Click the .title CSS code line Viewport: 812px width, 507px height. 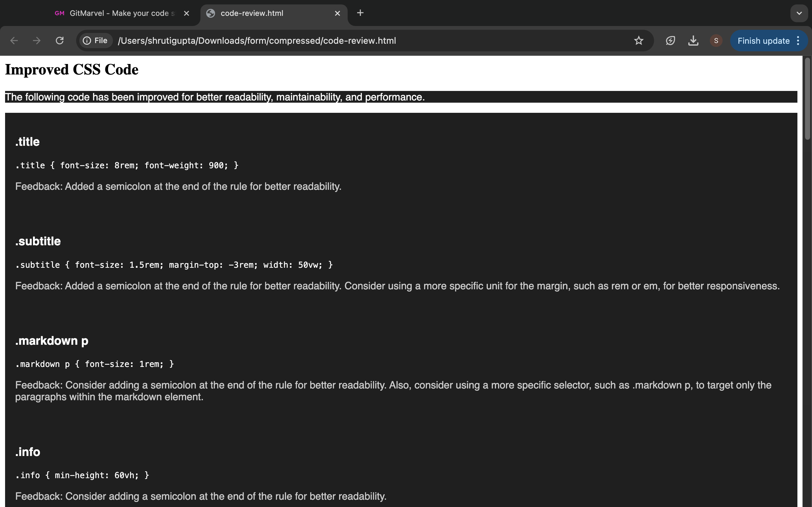click(127, 165)
